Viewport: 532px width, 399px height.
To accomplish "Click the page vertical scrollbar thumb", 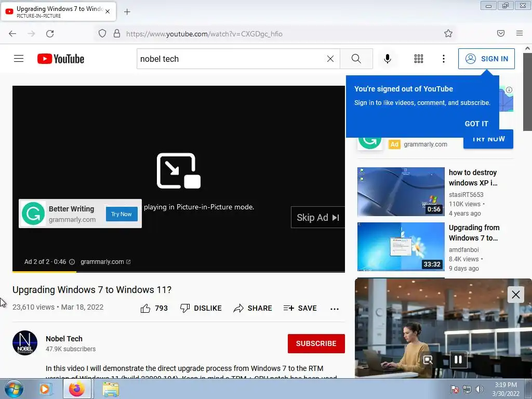I will tap(527, 91).
